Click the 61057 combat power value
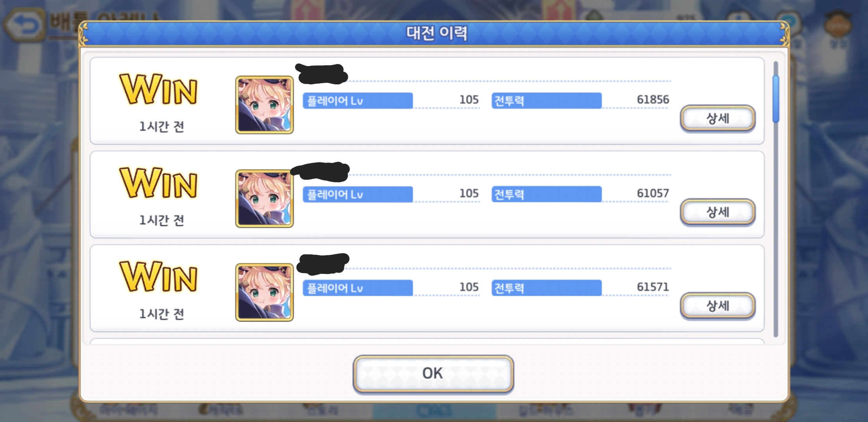868x422 pixels. [653, 193]
